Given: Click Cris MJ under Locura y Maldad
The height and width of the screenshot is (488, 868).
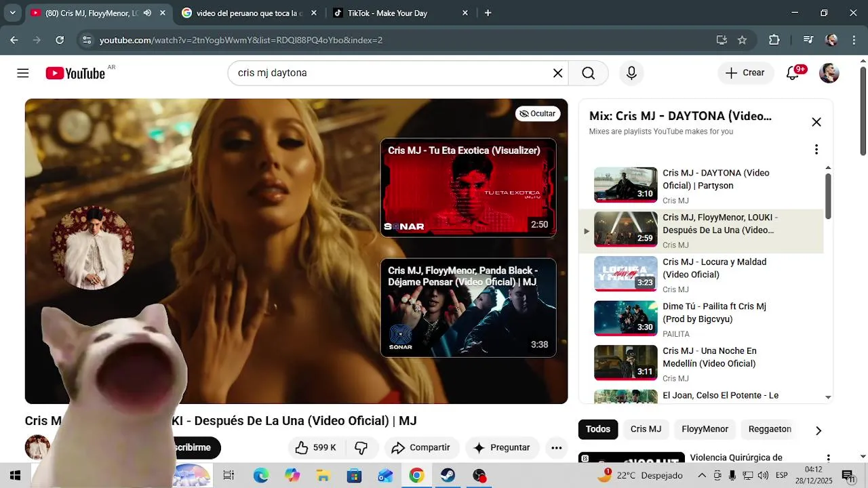Looking at the screenshot, I should pyautogui.click(x=675, y=289).
